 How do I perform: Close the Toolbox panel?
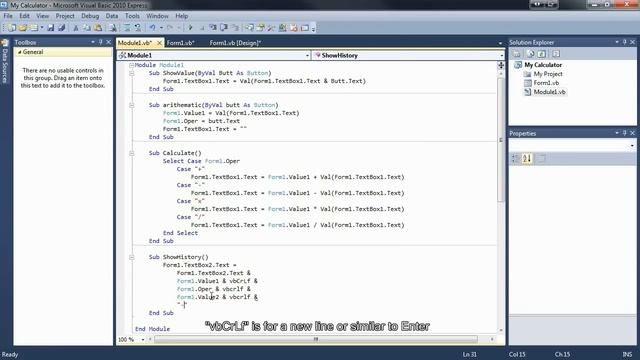[x=109, y=42]
